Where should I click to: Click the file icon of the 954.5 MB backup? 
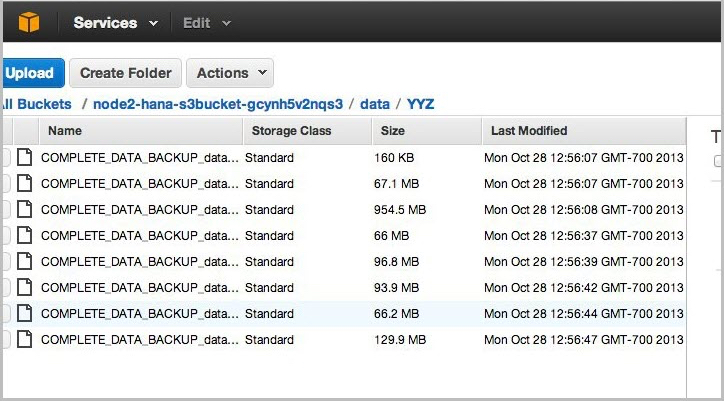[24, 209]
